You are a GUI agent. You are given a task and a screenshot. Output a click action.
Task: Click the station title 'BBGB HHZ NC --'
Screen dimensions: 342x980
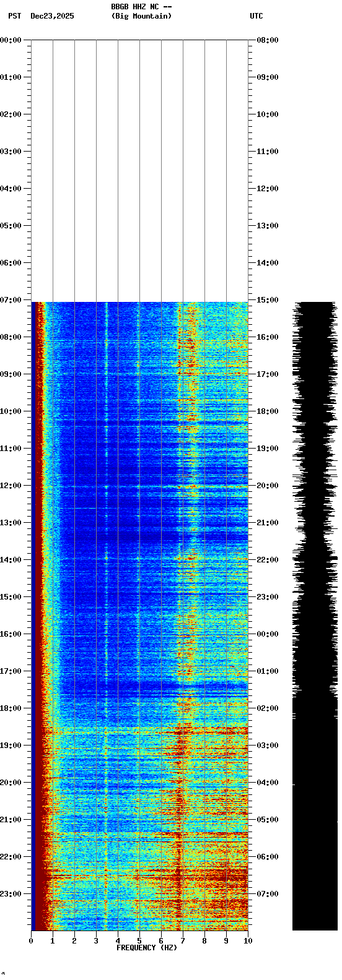(141, 7)
